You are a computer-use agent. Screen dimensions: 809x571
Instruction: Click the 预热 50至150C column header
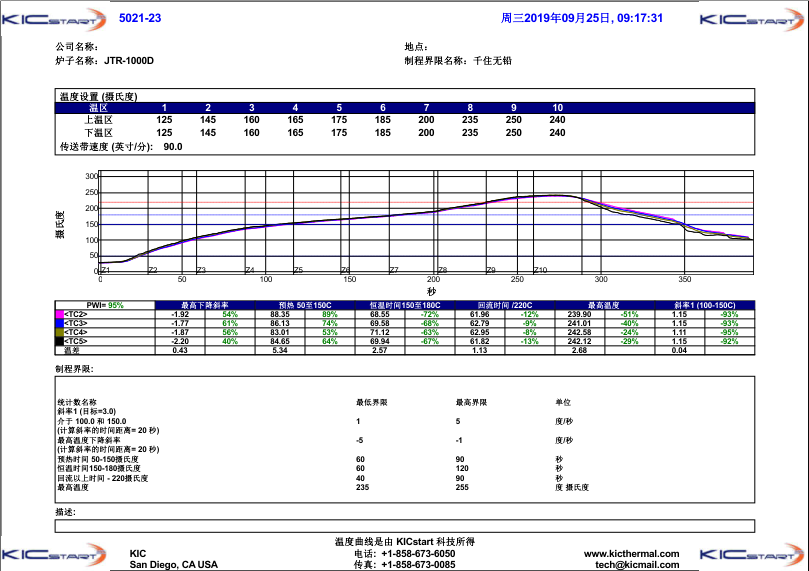[x=305, y=305]
